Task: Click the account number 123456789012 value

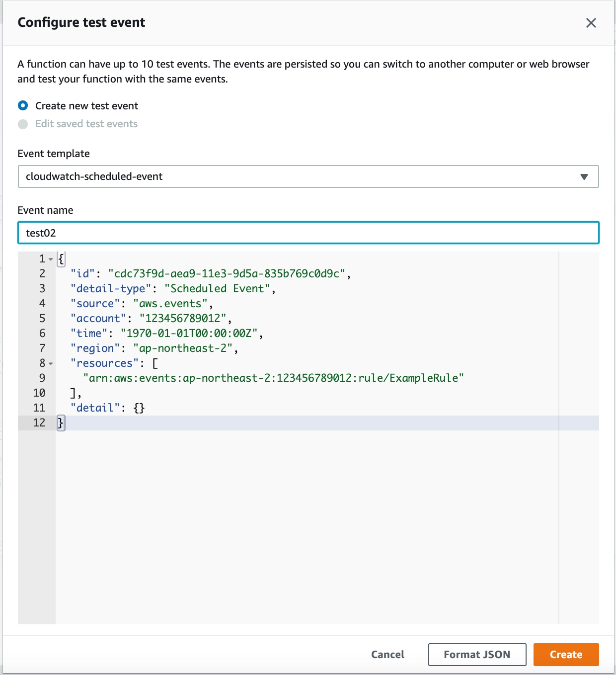Action: point(182,319)
